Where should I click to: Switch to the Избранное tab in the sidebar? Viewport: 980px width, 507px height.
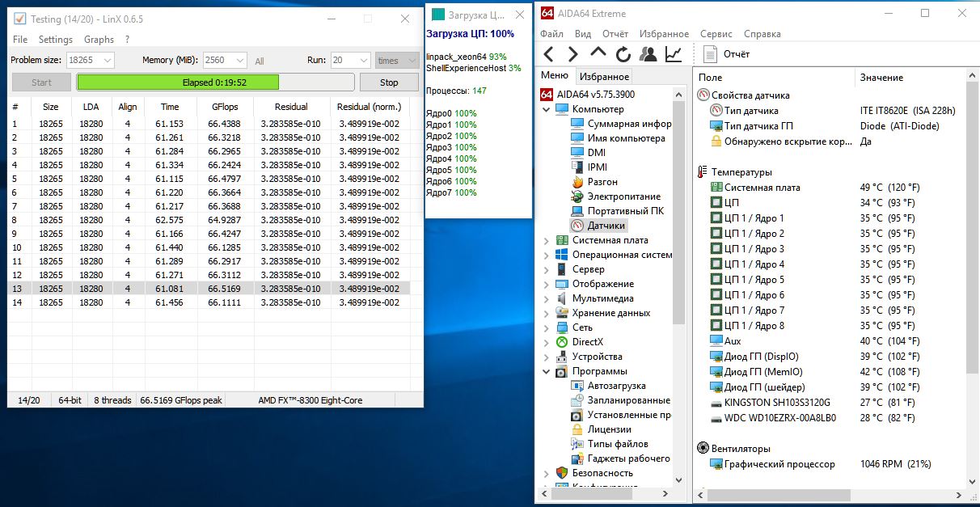pyautogui.click(x=604, y=77)
